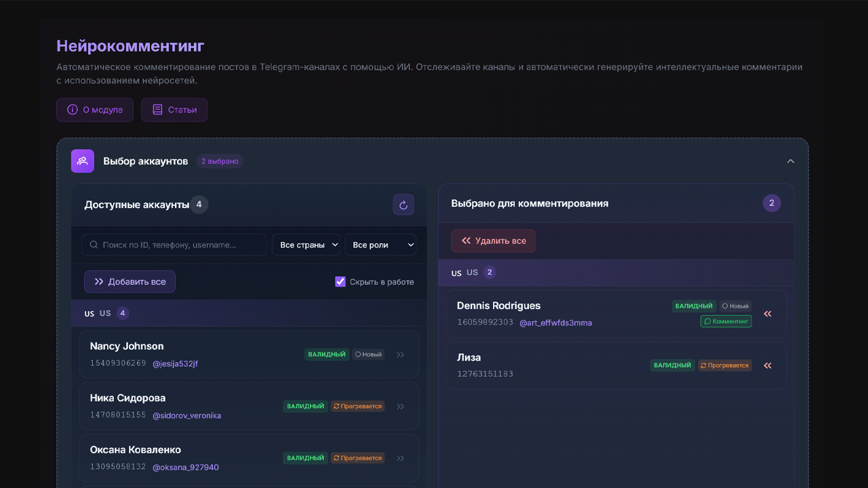Viewport: 868px width, 488px height.
Task: Toggle the 'Скрыть в работе' checkbox
Action: point(340,282)
